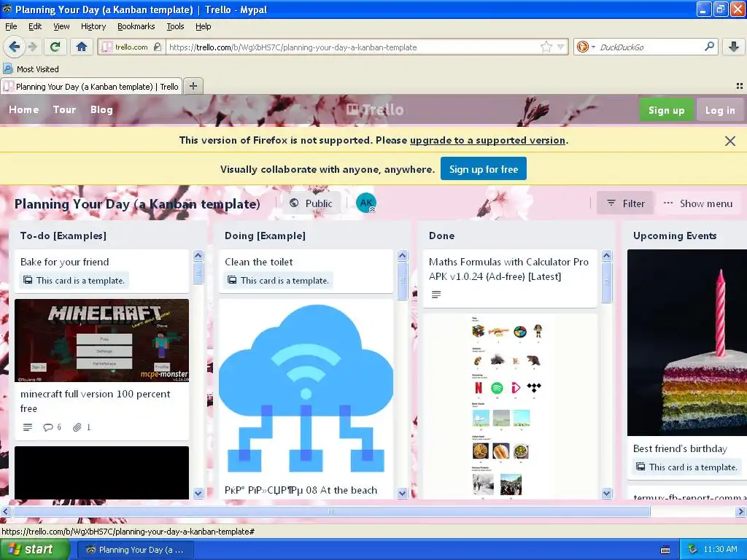The image size is (747, 560).
Task: Click the comments icon on minecraft card
Action: click(47, 427)
